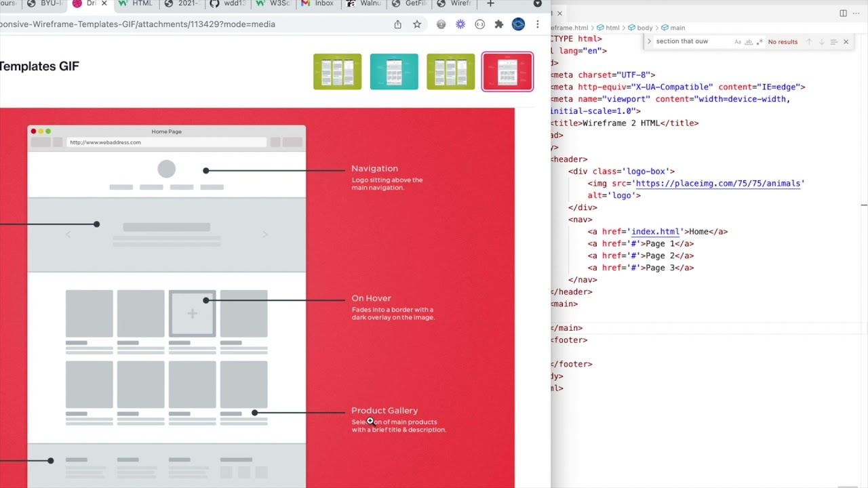
Task: Bookmark this page with the star icon
Action: 417,24
